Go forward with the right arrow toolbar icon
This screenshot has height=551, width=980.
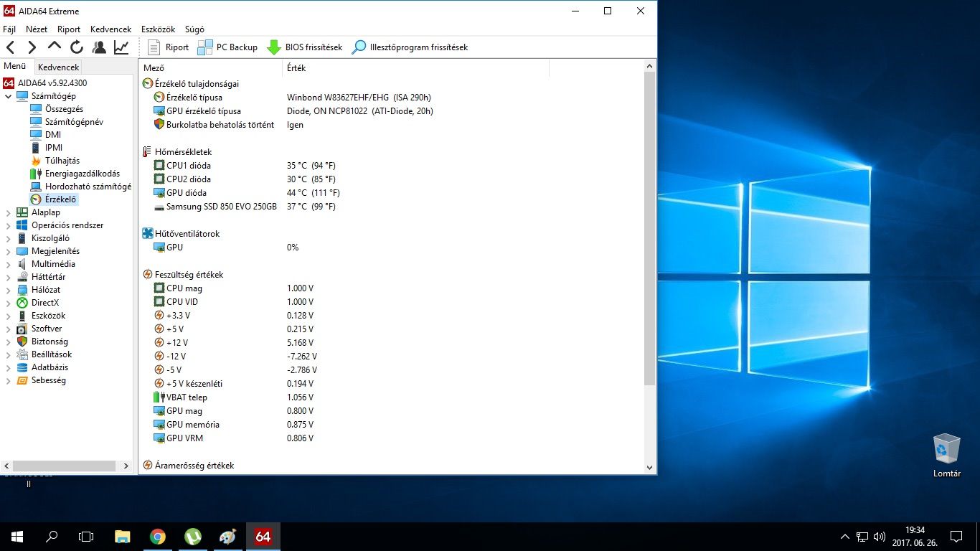pos(32,47)
